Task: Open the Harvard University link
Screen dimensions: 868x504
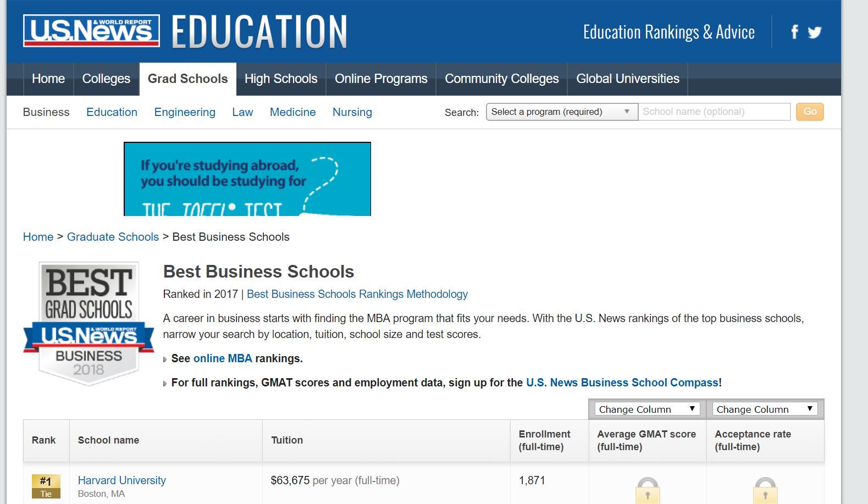Action: (x=121, y=480)
